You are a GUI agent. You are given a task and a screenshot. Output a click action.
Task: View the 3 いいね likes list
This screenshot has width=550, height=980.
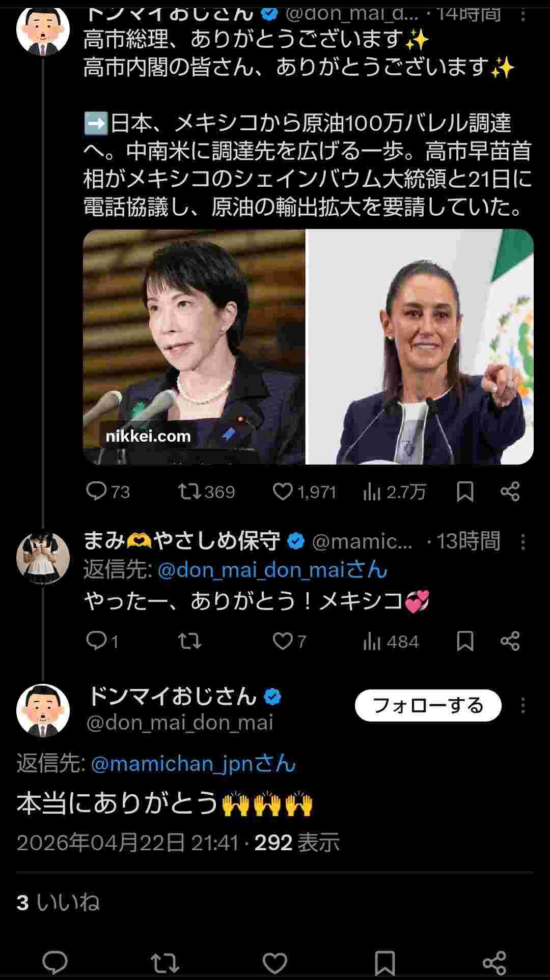coord(58,903)
